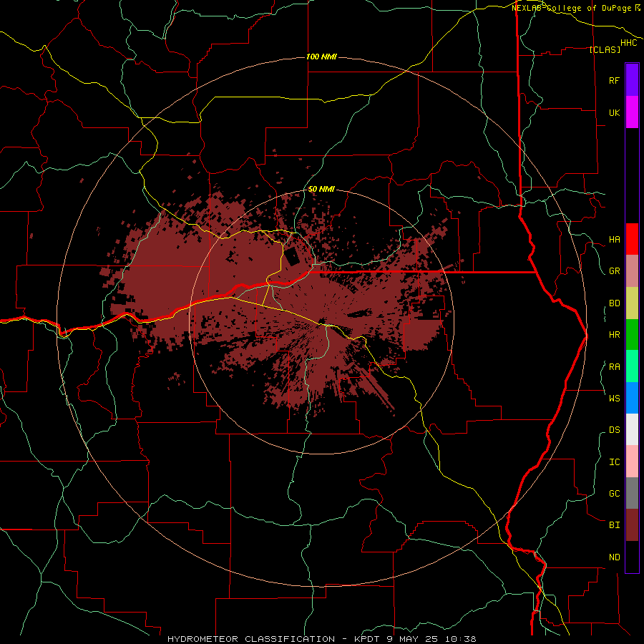Click the 9 MAY 25 date text
Viewport: 644px width, 644px height.
click(x=411, y=639)
